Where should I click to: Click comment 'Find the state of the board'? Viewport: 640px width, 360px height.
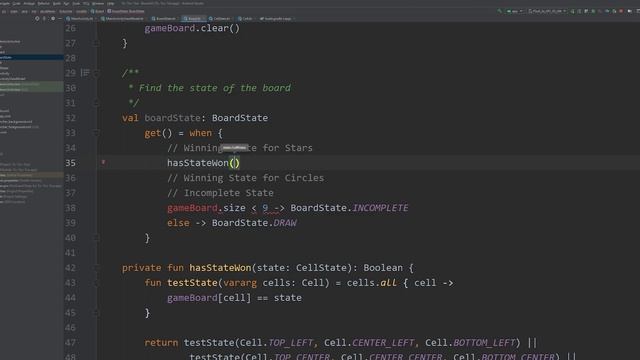tap(215, 88)
